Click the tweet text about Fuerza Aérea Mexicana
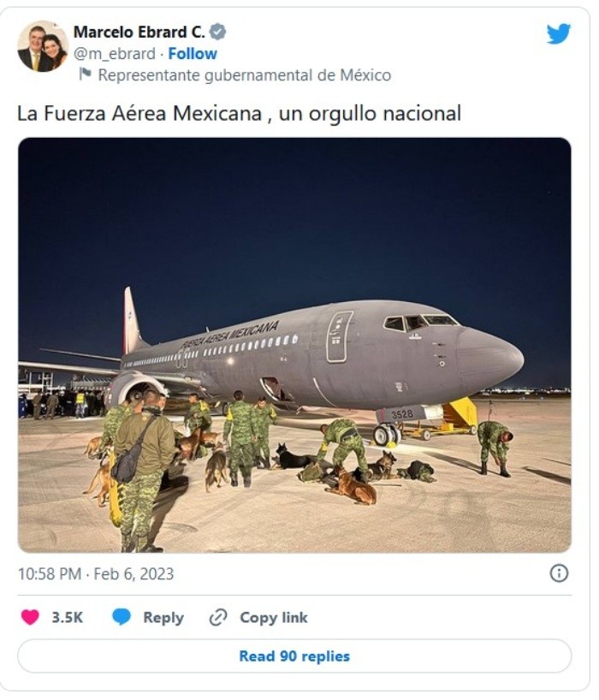 239,113
